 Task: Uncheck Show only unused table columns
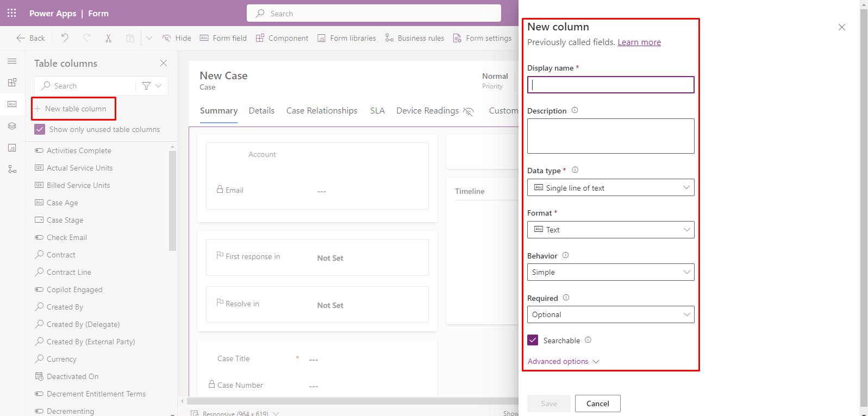[x=40, y=129]
